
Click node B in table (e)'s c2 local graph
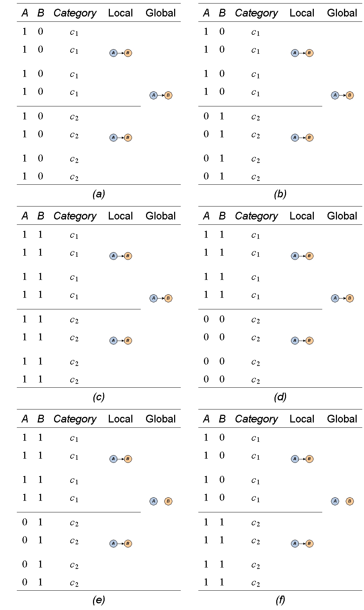(x=128, y=543)
